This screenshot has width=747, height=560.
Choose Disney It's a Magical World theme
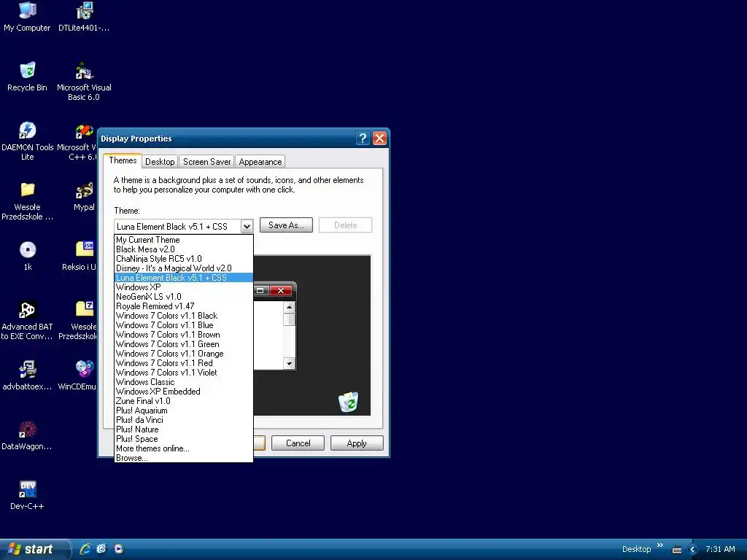tap(184, 268)
